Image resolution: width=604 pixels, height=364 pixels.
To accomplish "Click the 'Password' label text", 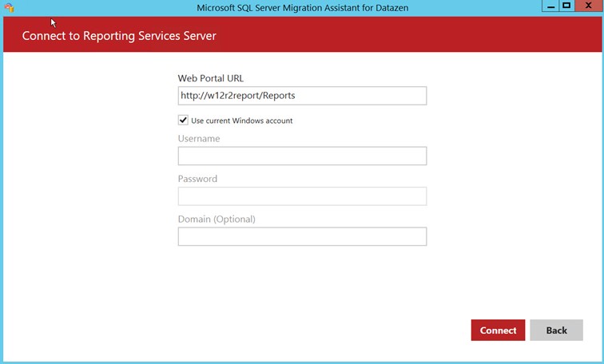I will coord(197,179).
